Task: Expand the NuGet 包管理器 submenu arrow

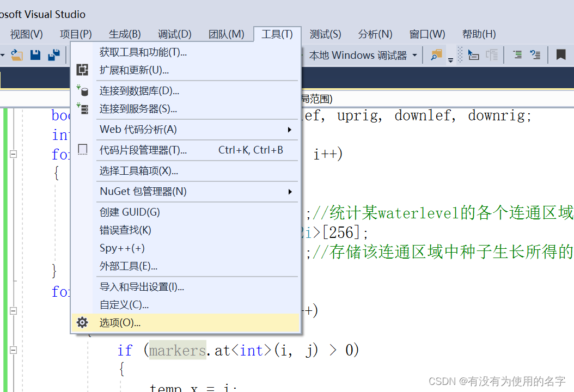Action: [290, 192]
